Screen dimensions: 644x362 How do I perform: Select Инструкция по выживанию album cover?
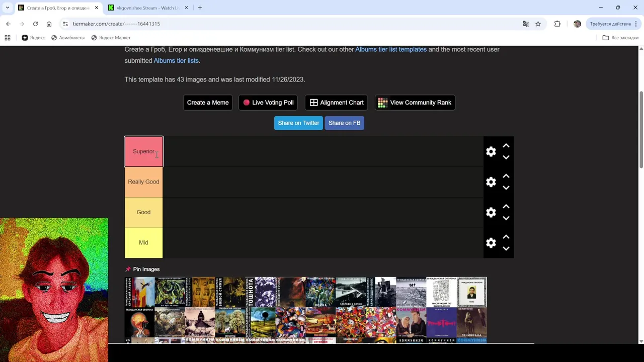click(x=441, y=292)
